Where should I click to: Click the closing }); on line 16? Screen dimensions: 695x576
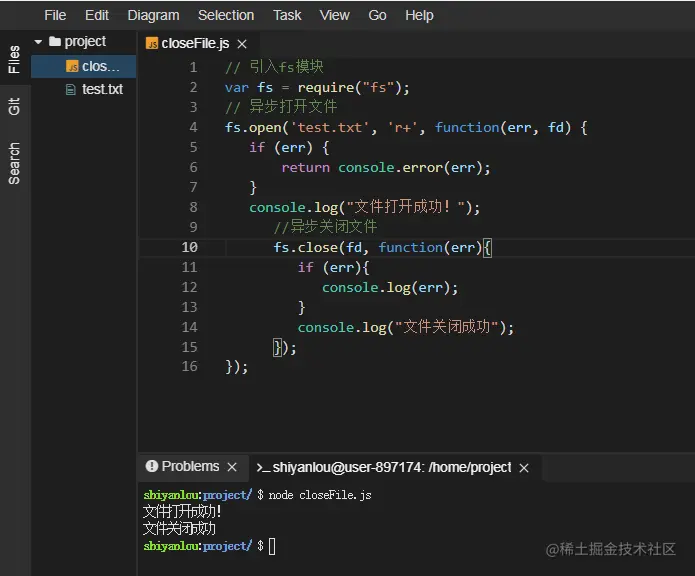237,367
